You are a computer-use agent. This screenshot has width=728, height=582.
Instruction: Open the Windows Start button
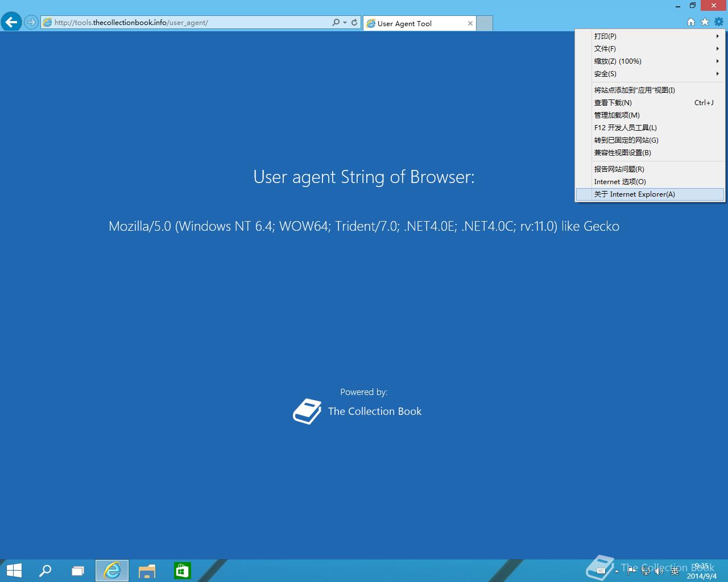point(14,571)
